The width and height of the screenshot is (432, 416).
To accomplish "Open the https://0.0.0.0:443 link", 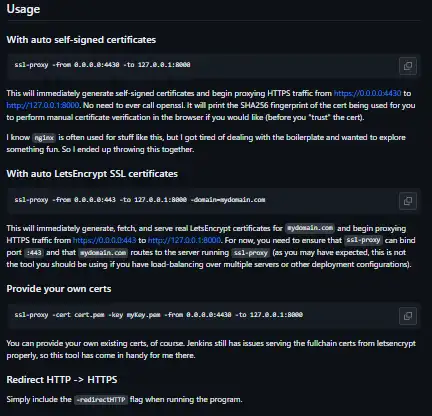I will (104, 240).
